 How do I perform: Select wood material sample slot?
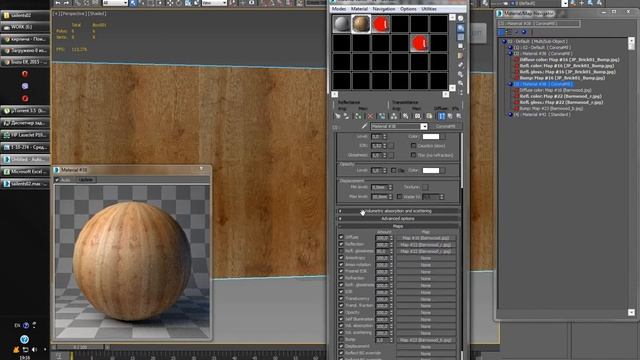pos(361,24)
